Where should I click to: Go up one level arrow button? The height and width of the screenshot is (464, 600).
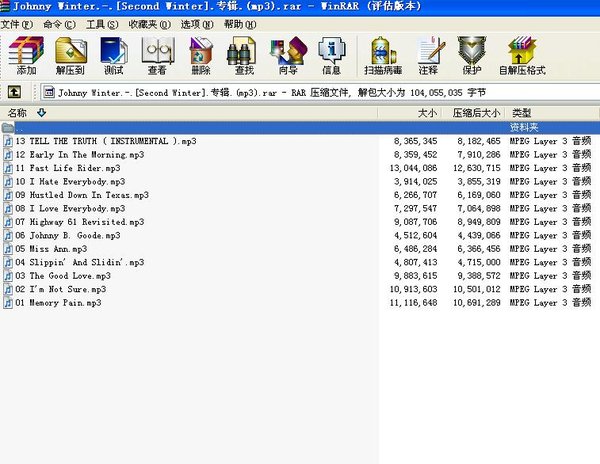coord(14,92)
